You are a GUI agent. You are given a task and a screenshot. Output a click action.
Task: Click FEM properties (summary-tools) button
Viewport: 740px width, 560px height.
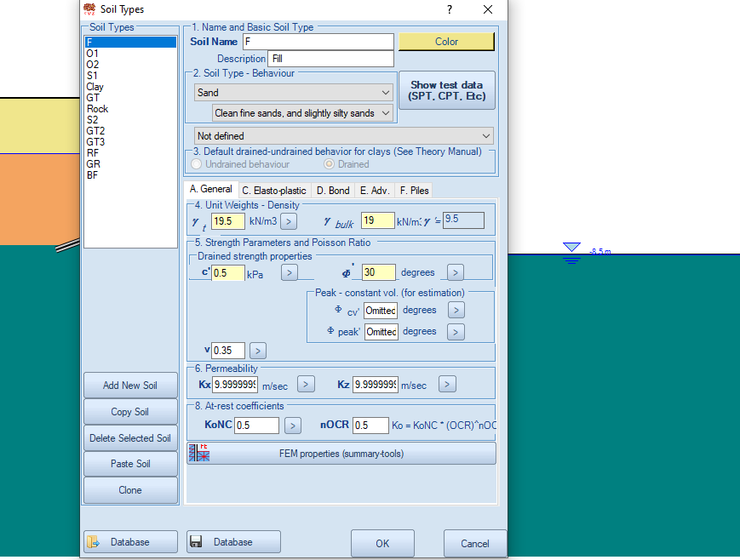tap(341, 454)
